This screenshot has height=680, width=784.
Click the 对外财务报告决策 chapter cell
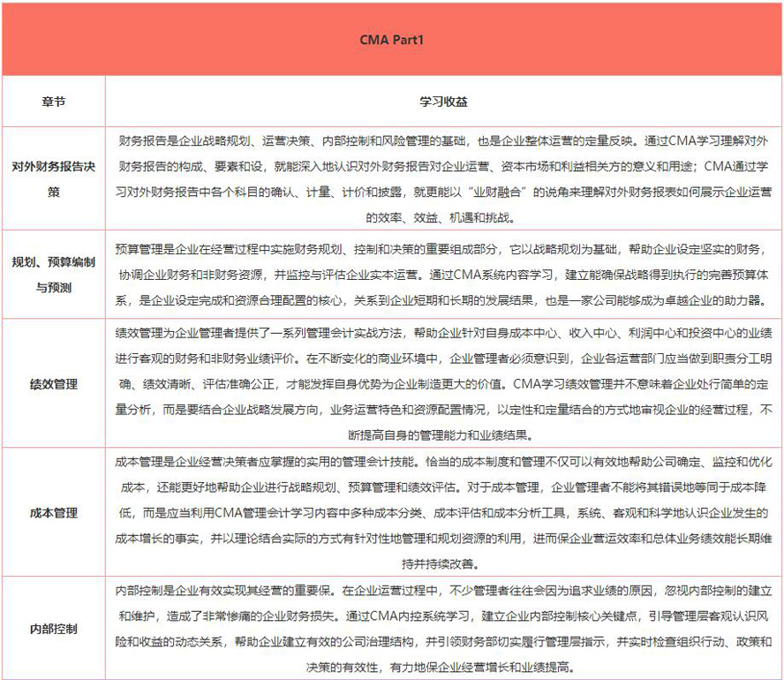(x=54, y=179)
